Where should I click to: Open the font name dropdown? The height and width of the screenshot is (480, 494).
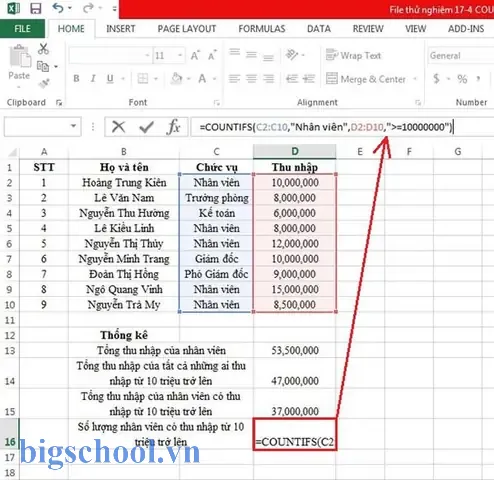(147, 55)
